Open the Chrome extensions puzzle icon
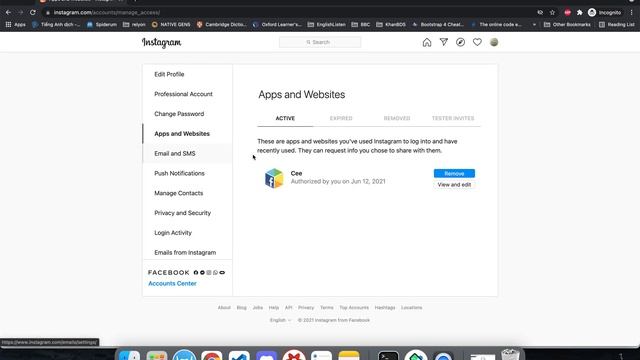Image resolution: width=640 pixels, height=360 pixels. pyautogui.click(x=580, y=13)
